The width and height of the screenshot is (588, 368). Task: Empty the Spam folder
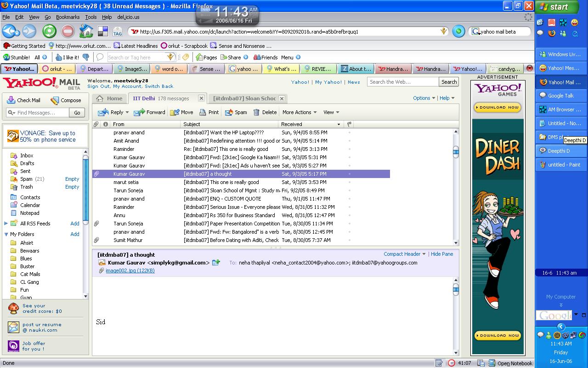pyautogui.click(x=72, y=179)
